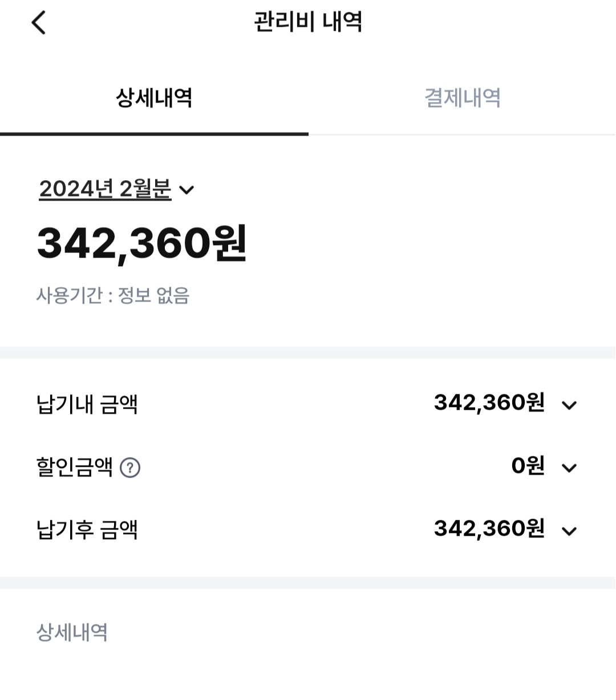Screen dimensions: 616x700
Task: Expand the 납기후 금액 chevron
Action: tap(569, 531)
